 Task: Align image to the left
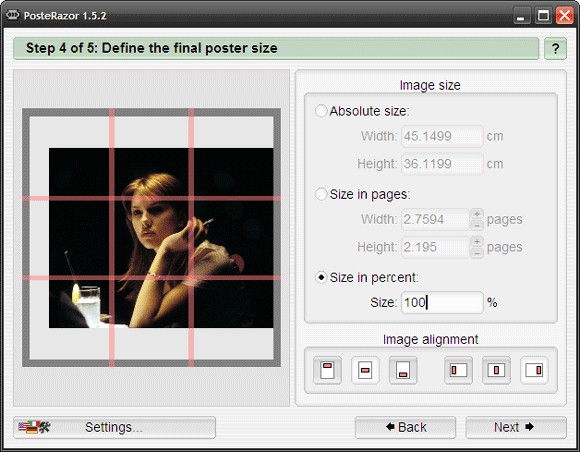click(x=458, y=370)
